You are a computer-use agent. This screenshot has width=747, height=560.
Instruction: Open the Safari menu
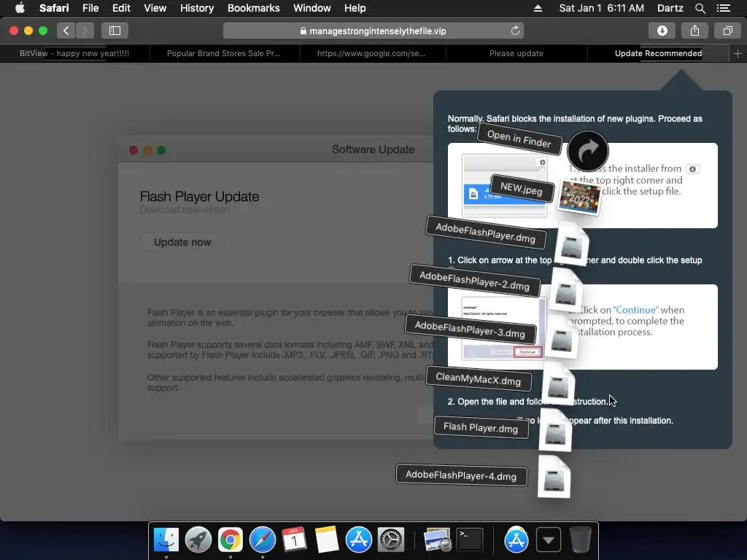coord(54,8)
